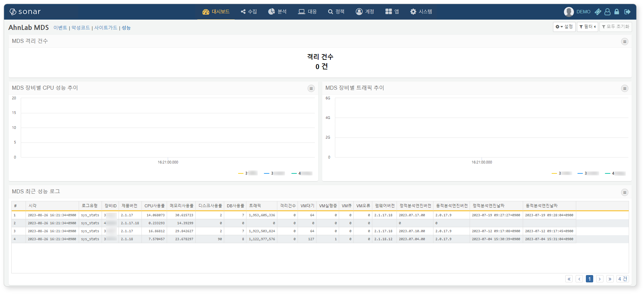
Task: Sort by 트래픽 column header
Action: tap(262, 206)
